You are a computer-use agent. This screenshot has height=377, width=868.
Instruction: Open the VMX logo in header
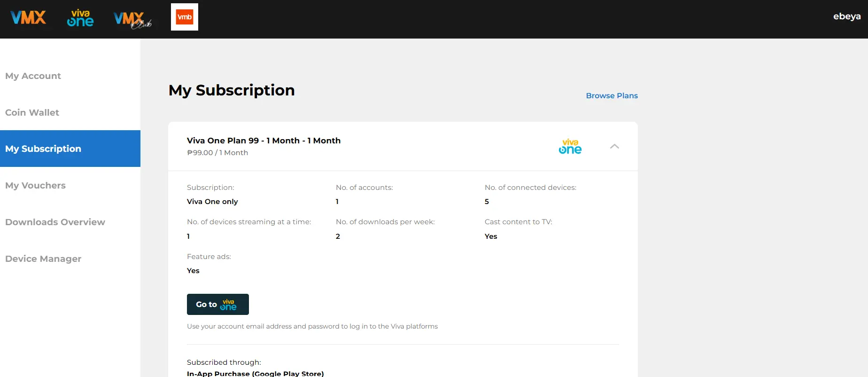coord(28,17)
